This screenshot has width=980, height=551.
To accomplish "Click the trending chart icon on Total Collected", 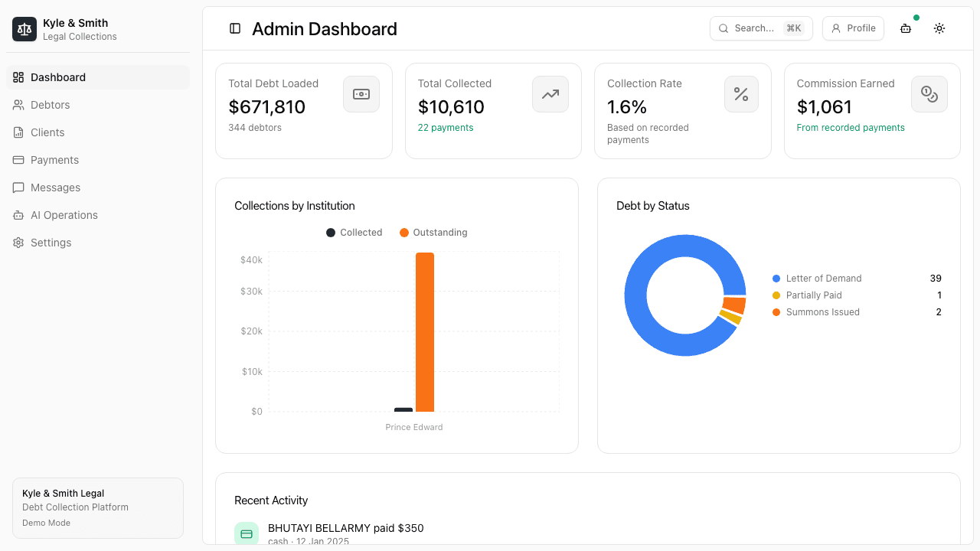I will (550, 93).
